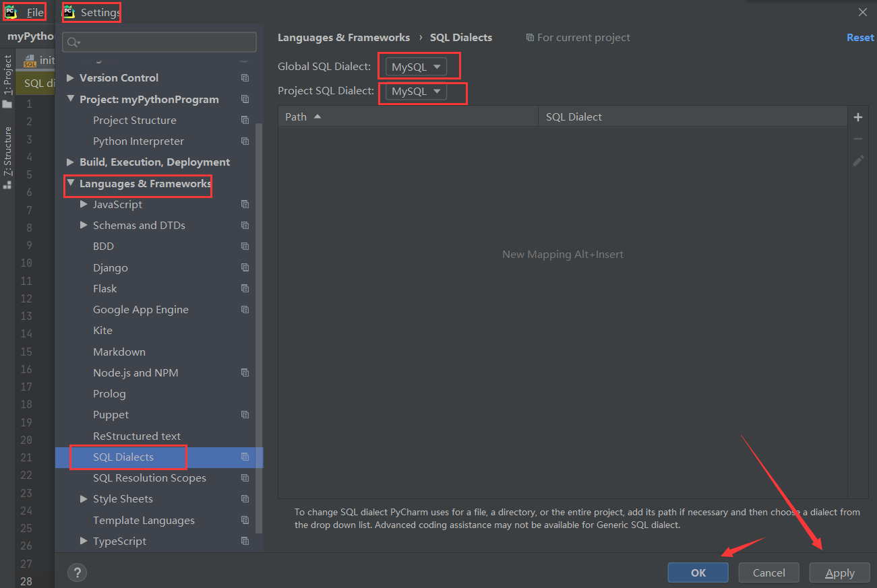
Task: Select Markdown in settings tree
Action: 119,352
